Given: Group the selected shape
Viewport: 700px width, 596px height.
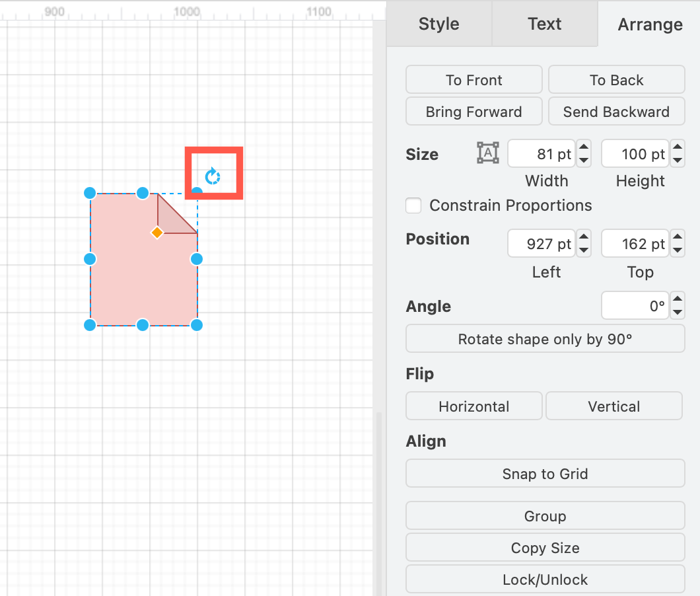Looking at the screenshot, I should click(x=545, y=516).
